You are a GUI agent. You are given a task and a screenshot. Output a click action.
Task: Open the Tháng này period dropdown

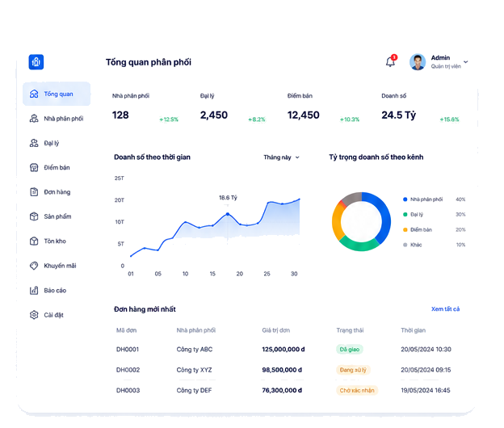(282, 157)
